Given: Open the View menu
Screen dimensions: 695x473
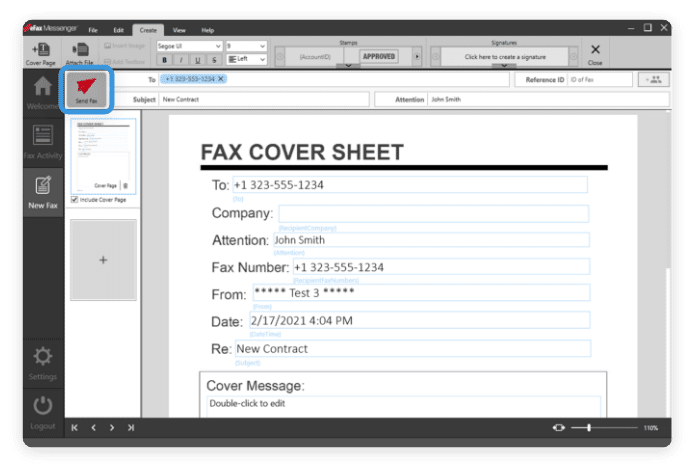Looking at the screenshot, I should point(179,30).
